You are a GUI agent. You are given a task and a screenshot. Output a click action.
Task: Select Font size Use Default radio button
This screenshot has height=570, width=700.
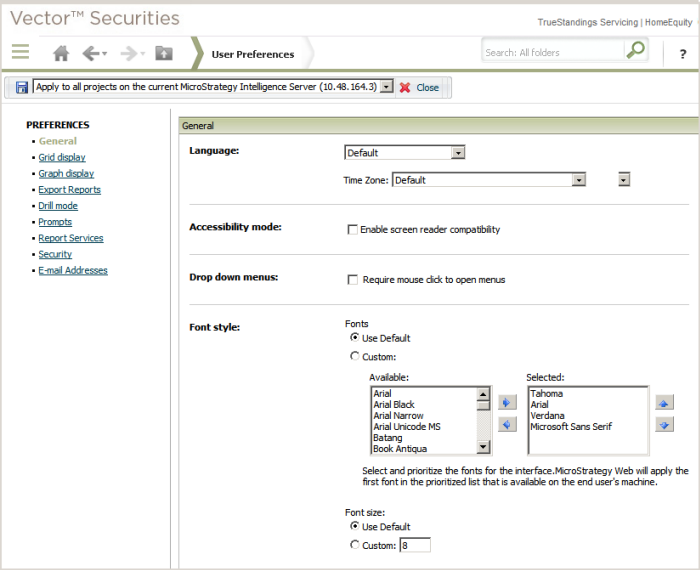pos(354,526)
